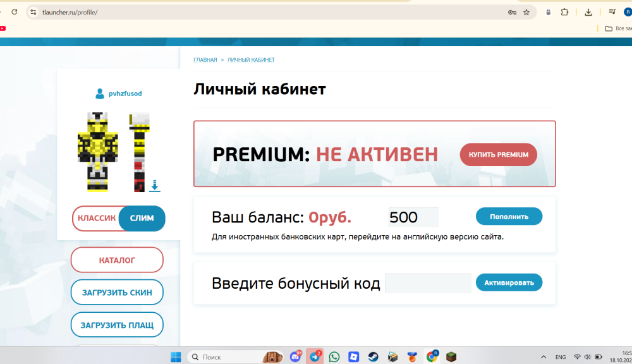Show hidden tray icons chevron
Image resolution: width=632 pixels, height=364 pixels.
[544, 357]
